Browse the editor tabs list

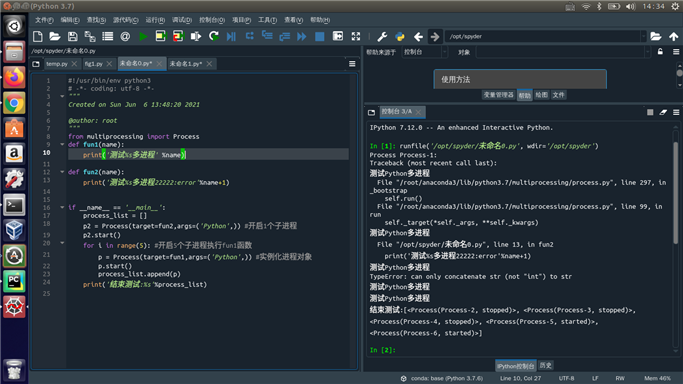tap(36, 64)
